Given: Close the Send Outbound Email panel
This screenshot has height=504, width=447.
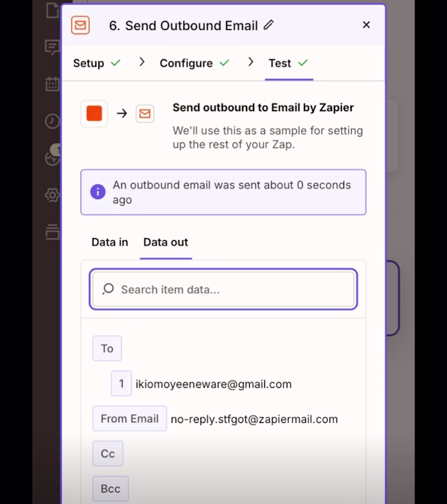Looking at the screenshot, I should point(366,25).
